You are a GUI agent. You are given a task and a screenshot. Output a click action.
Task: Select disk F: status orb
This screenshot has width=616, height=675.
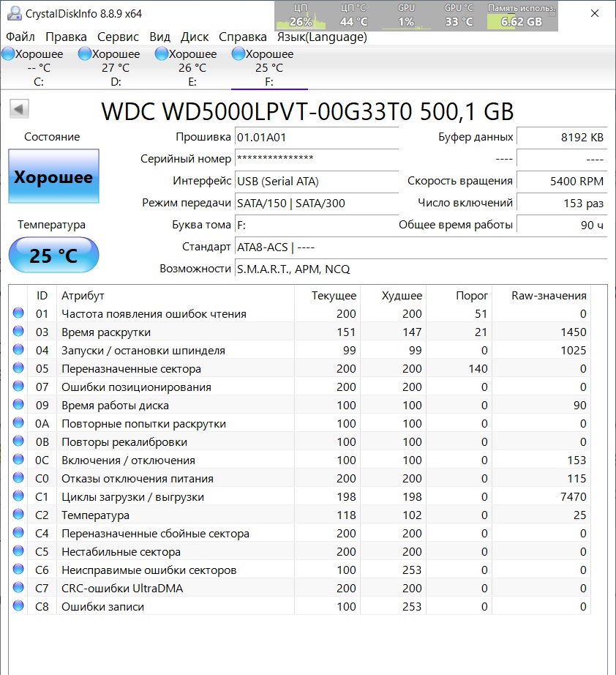[238, 54]
